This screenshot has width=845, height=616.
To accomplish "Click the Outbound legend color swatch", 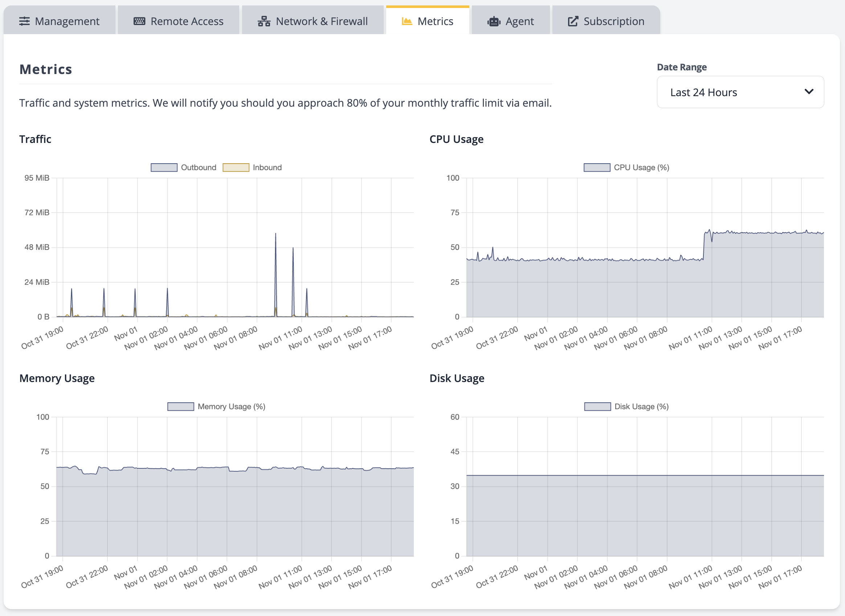I will click(164, 168).
